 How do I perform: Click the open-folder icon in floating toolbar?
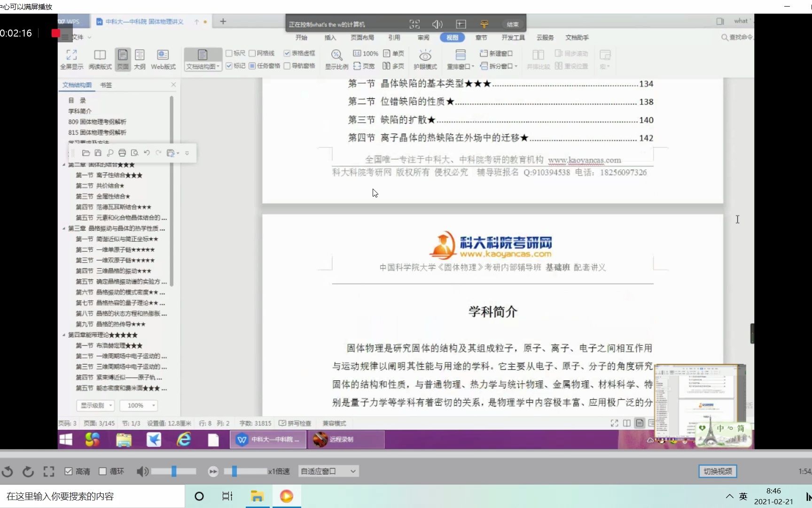(86, 153)
